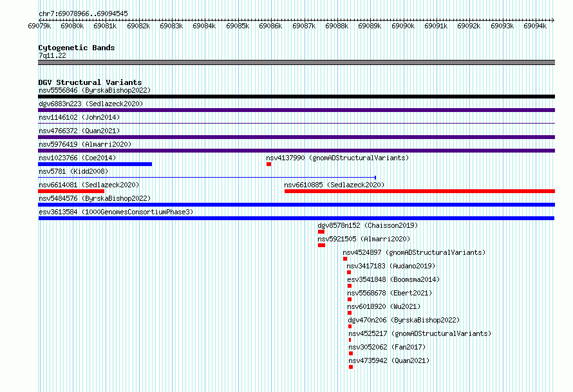
Task: Open the nsv5568678 (Ebert2021) label
Action: point(390,293)
